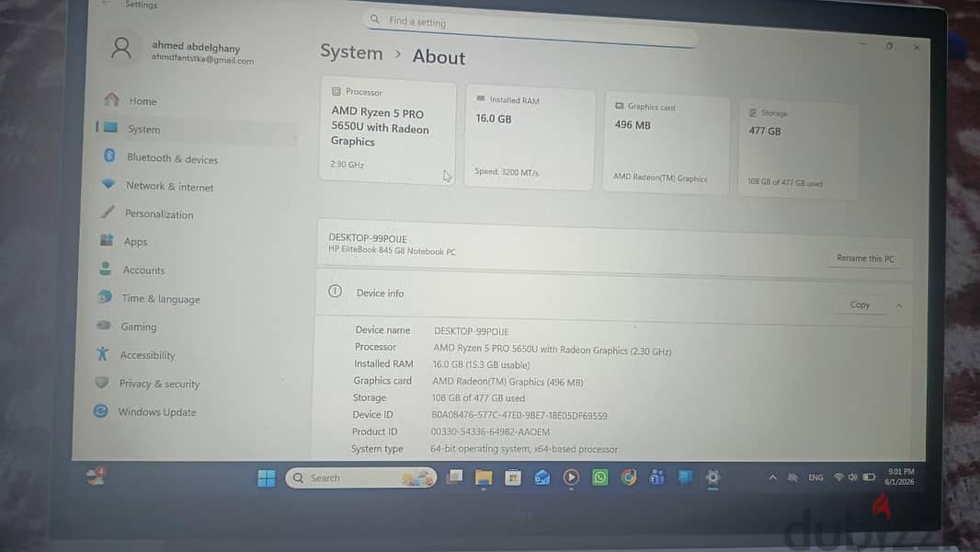Go to Accounts settings
Screen dimensions: 980x552
pos(143,270)
